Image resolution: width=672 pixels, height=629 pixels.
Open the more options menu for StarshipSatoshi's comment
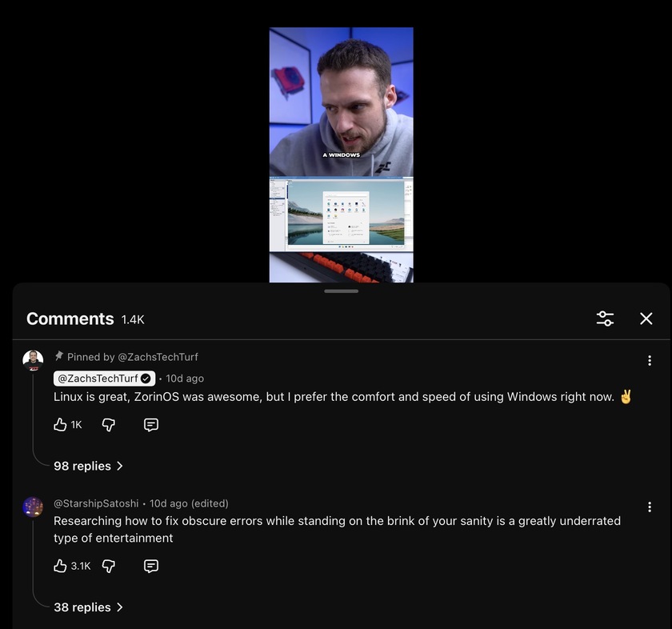point(650,507)
